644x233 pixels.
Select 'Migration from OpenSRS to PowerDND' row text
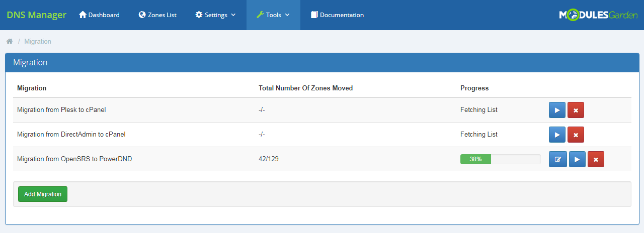click(x=74, y=159)
